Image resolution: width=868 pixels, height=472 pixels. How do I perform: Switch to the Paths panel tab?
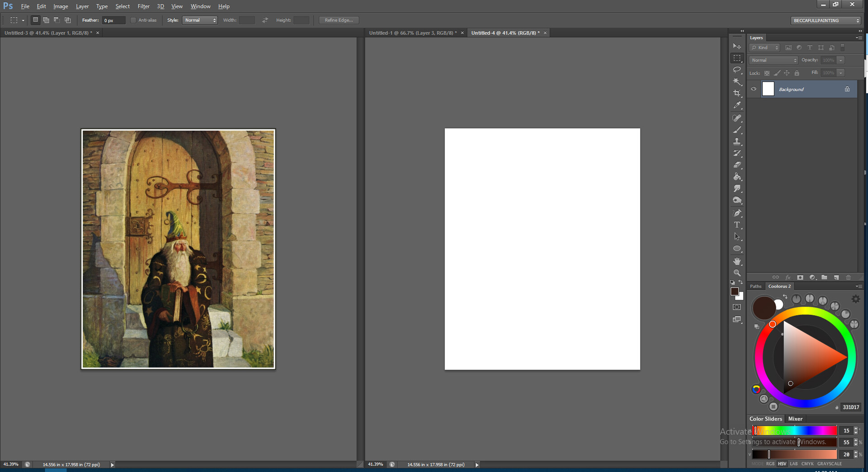tap(756, 286)
